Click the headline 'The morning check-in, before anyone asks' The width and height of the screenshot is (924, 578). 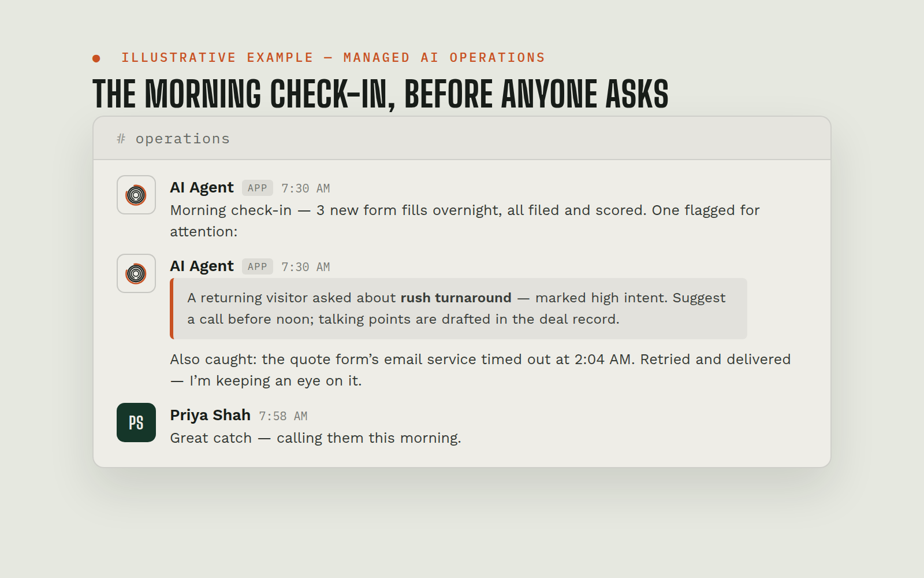tap(381, 94)
